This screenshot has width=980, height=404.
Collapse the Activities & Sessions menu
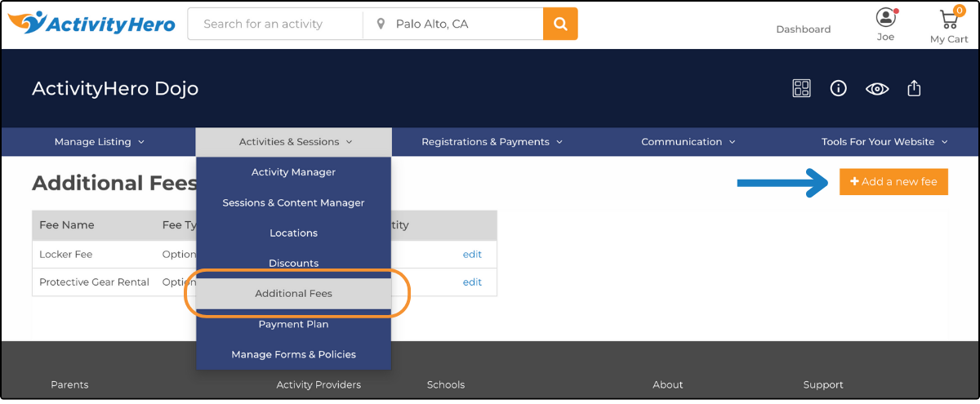coord(294,142)
